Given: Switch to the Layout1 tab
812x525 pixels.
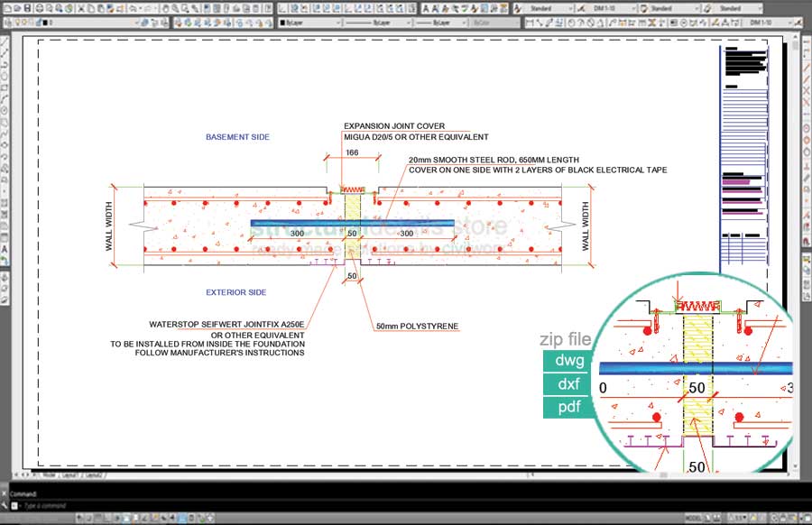Looking at the screenshot, I should (67, 474).
